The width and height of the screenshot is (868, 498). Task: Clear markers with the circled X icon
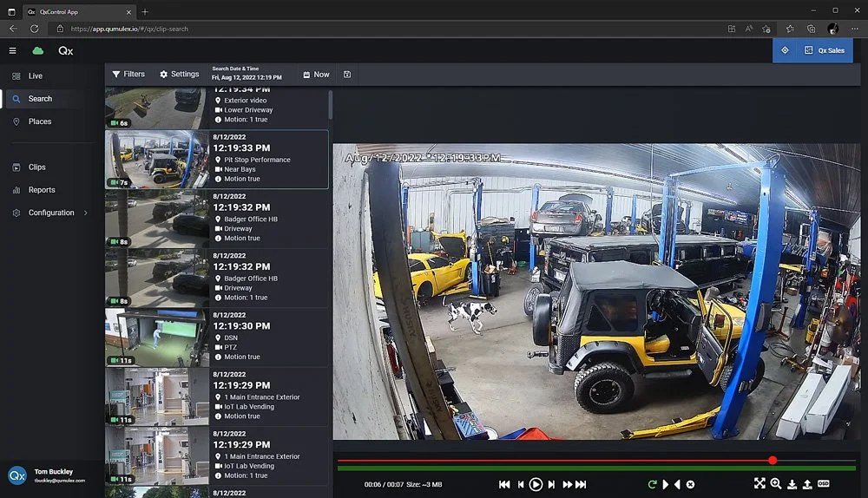tap(690, 484)
